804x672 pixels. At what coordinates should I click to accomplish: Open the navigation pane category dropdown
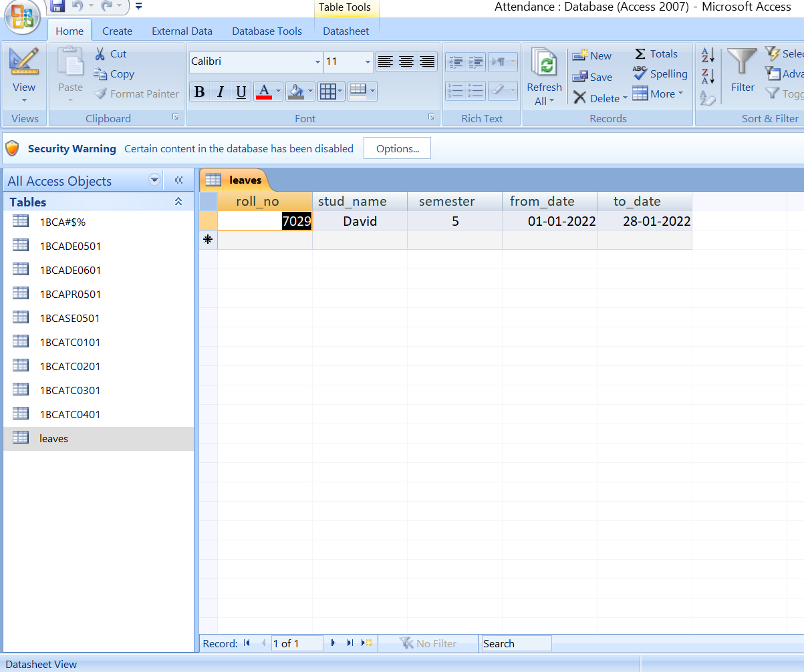(155, 180)
